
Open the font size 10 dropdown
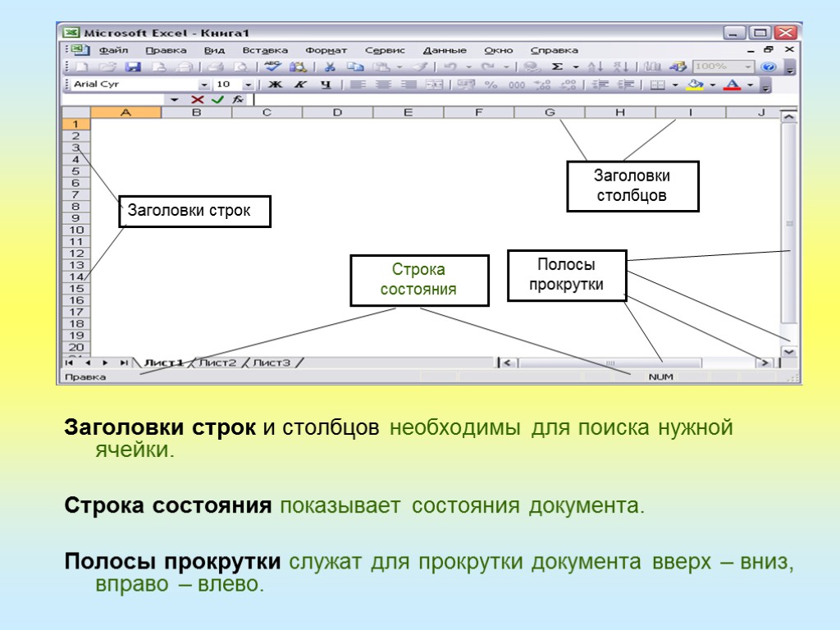(248, 84)
